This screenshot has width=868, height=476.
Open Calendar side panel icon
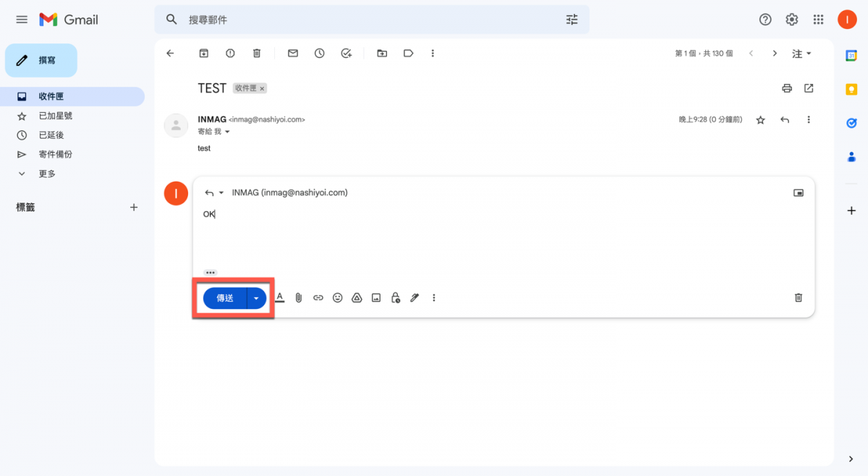(851, 56)
